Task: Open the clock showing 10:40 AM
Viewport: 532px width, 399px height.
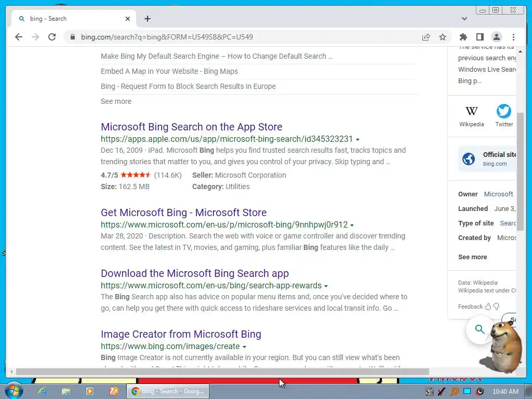Action: [x=505, y=392]
